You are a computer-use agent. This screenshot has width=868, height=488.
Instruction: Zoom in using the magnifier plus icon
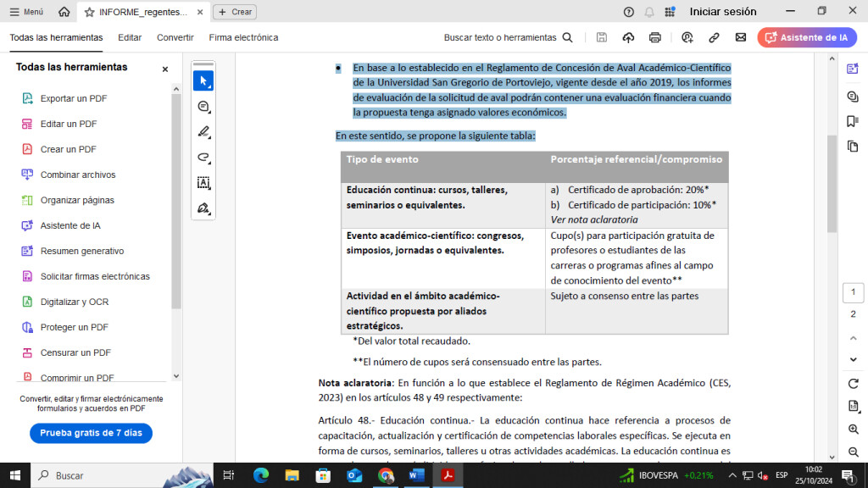pyautogui.click(x=853, y=430)
